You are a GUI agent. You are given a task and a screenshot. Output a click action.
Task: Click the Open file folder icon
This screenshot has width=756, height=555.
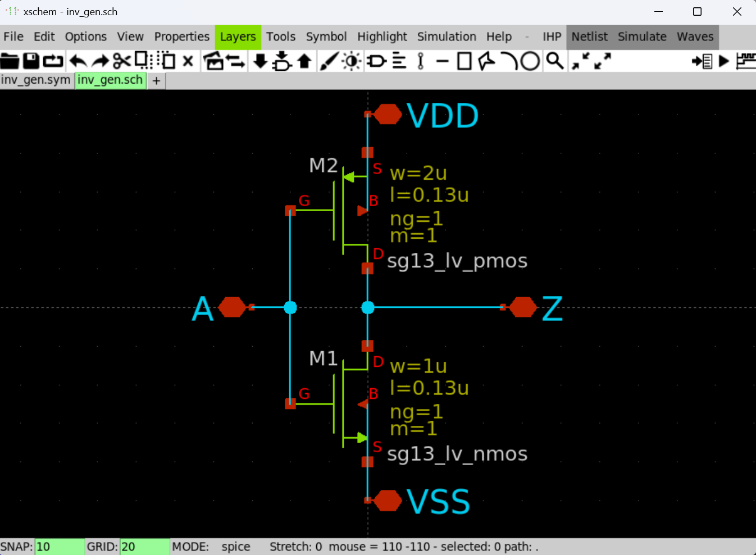pos(10,61)
